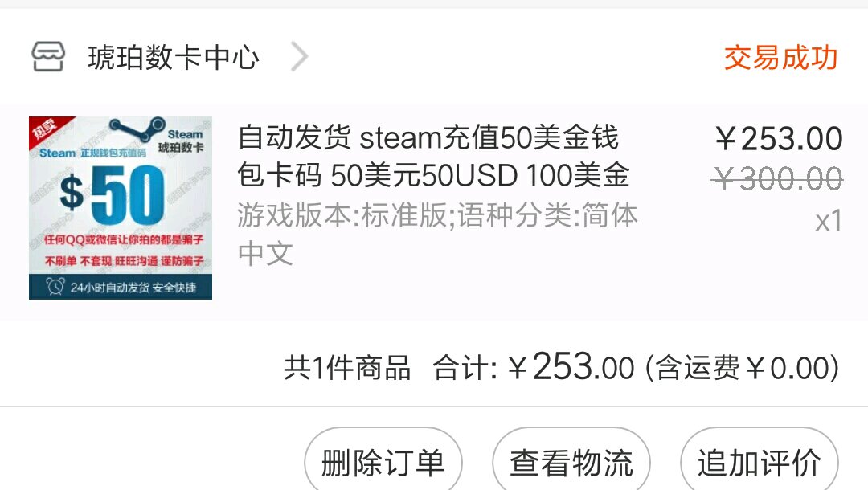Tap the 共1件商品 summary text
This screenshot has height=490, width=868.
pos(347,368)
